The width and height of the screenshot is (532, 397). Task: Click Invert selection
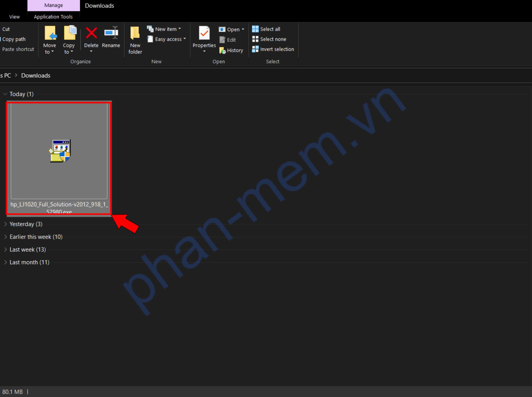point(273,49)
